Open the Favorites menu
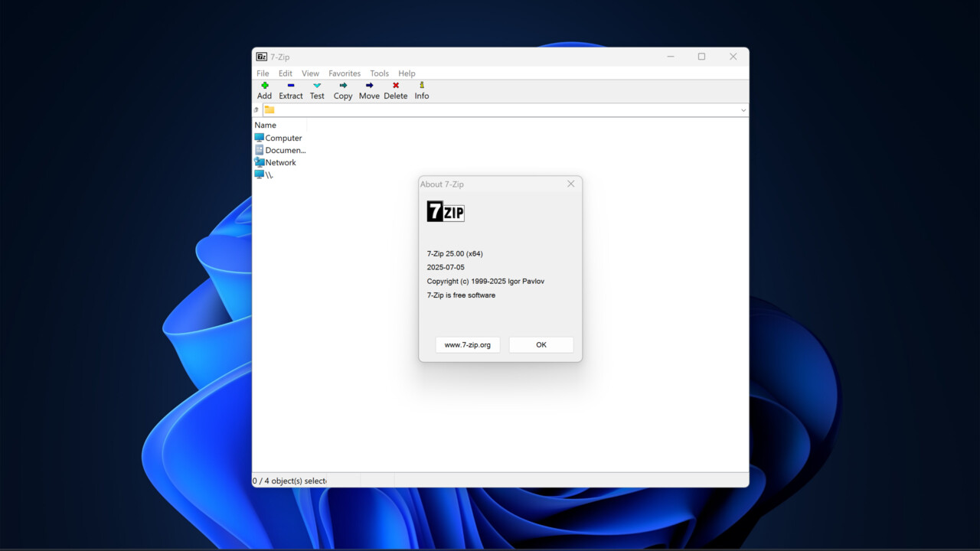 click(x=345, y=73)
